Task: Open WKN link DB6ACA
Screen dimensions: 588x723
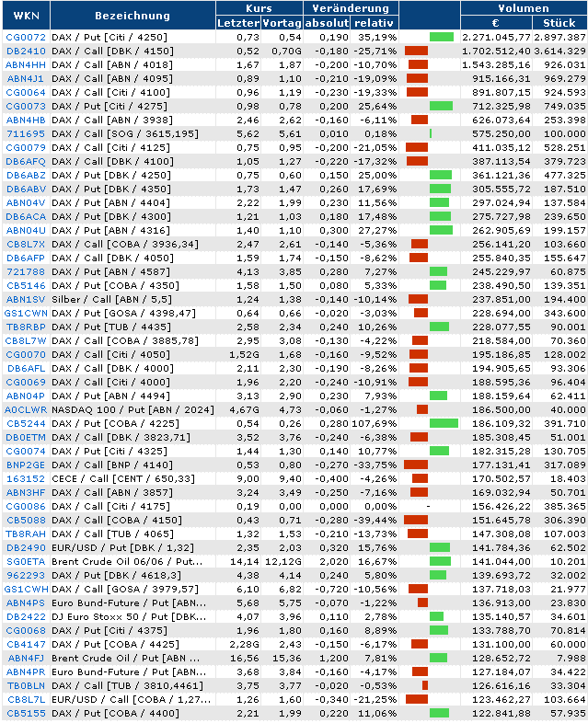Action: 26,217
